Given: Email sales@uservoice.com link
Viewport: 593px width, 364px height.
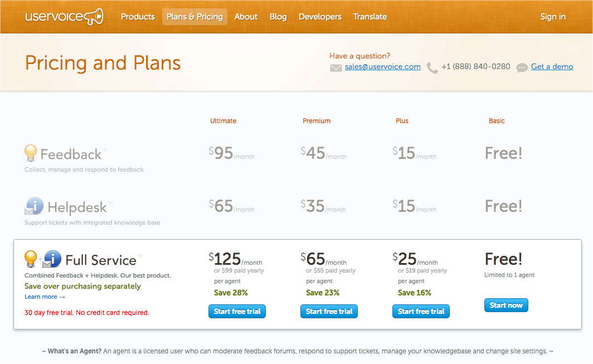Looking at the screenshot, I should pyautogui.click(x=382, y=66).
